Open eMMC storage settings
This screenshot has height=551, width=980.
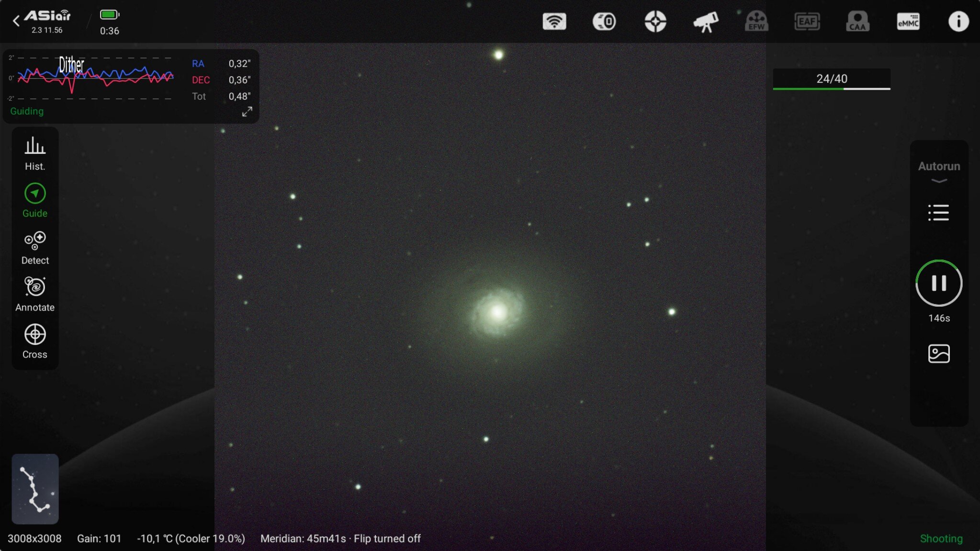pyautogui.click(x=908, y=22)
